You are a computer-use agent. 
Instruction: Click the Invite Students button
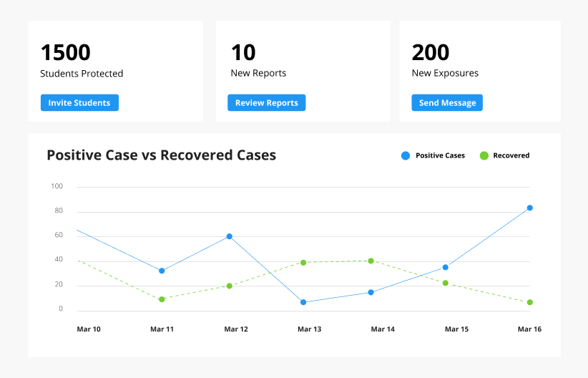click(79, 102)
